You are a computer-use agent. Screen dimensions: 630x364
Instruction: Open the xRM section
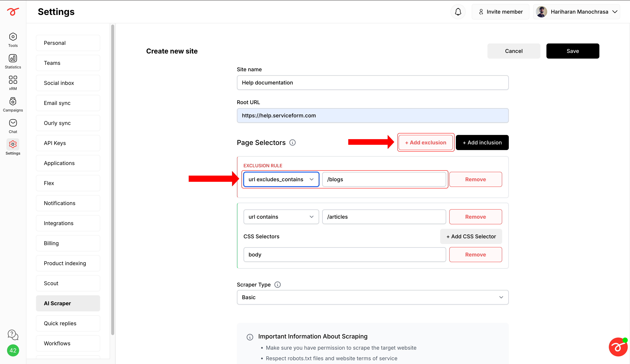tap(13, 83)
